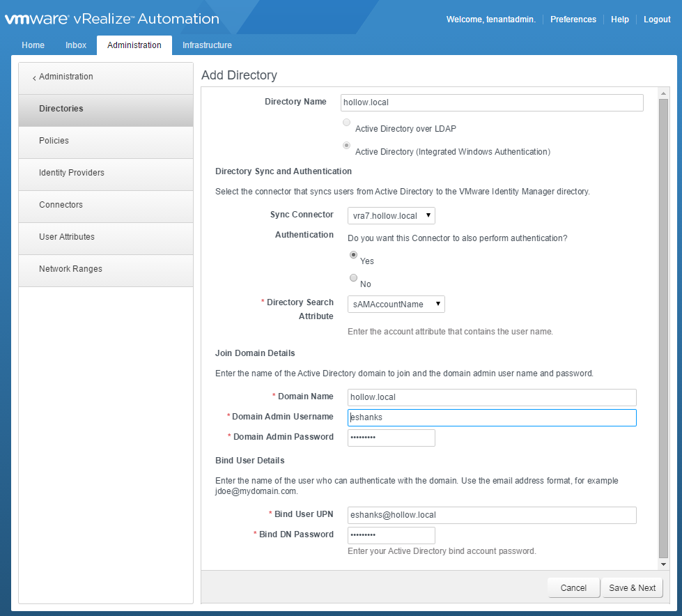The height and width of the screenshot is (616, 682).
Task: Select No for connector authentication
Action: pyautogui.click(x=354, y=278)
